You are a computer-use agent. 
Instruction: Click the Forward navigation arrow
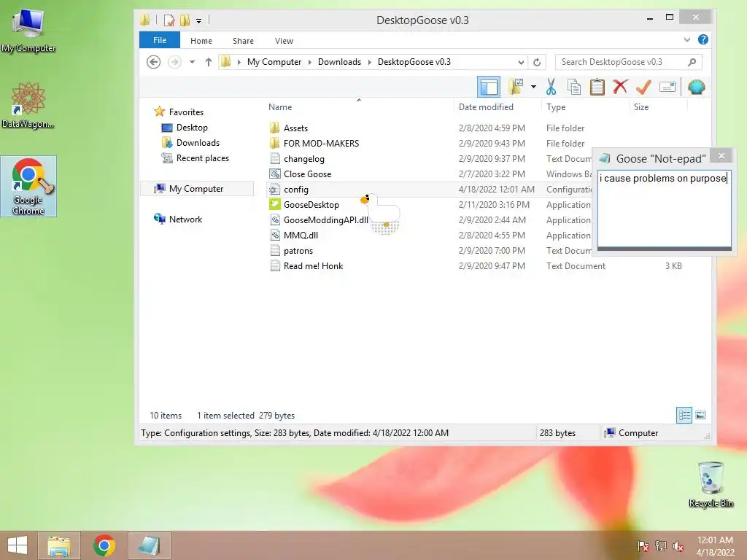click(174, 62)
